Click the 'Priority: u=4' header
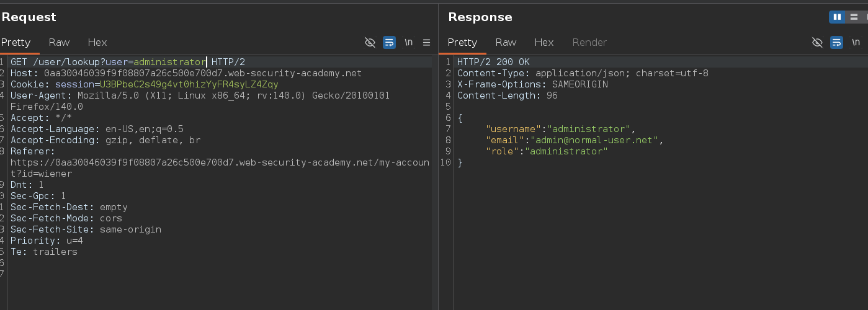868x310 pixels. tap(47, 241)
